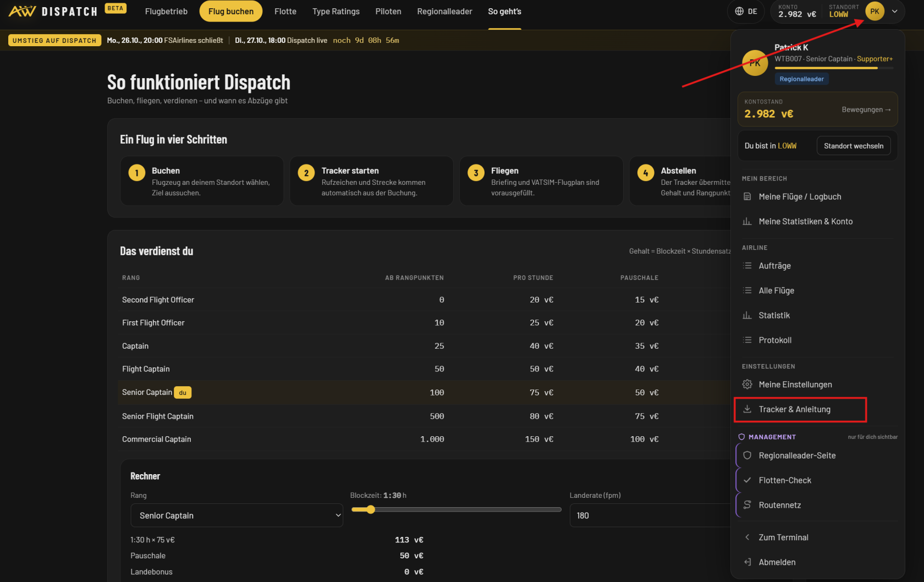Image resolution: width=924 pixels, height=582 pixels.
Task: Open Meine Einstellungen gear icon
Action: [747, 385]
